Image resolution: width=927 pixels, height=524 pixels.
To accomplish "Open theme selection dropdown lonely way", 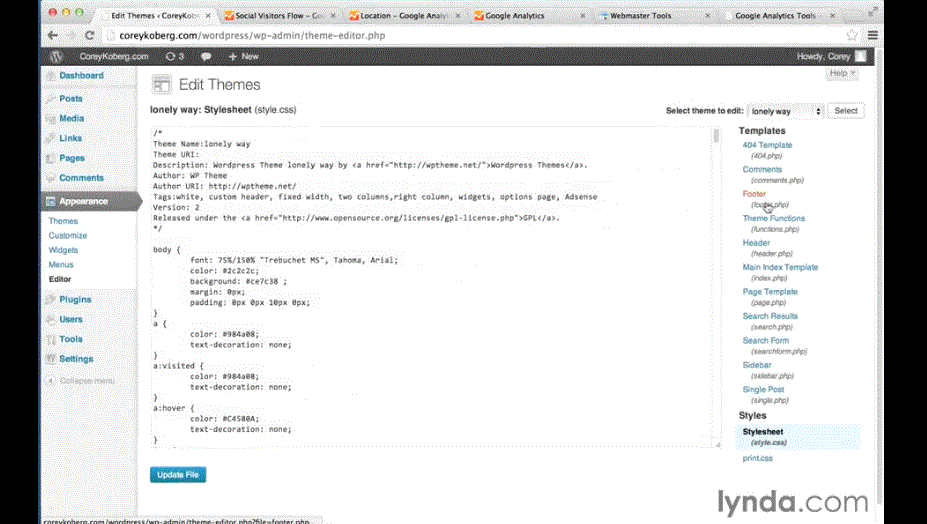I will [x=785, y=111].
